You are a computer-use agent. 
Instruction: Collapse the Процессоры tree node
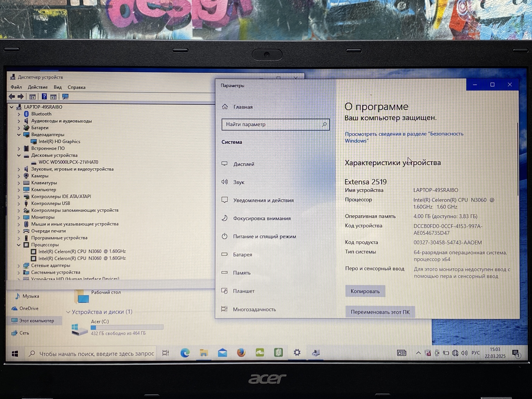pyautogui.click(x=19, y=245)
